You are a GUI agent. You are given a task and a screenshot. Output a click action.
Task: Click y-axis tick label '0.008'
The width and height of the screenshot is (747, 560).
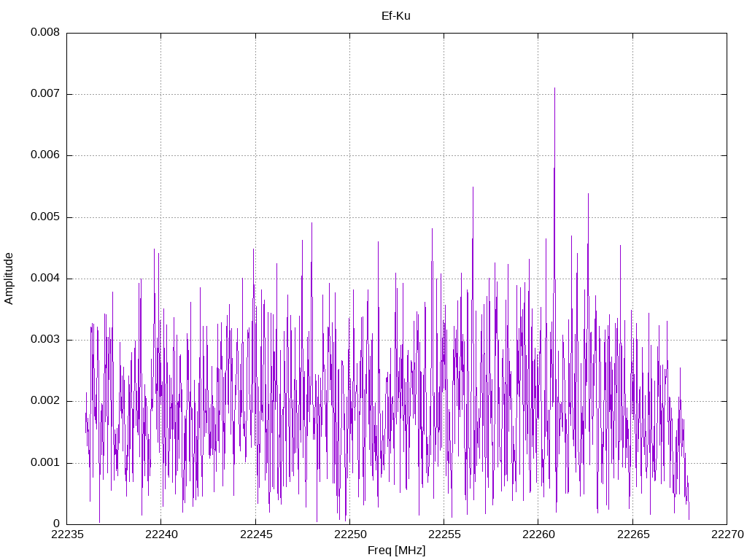(x=45, y=32)
